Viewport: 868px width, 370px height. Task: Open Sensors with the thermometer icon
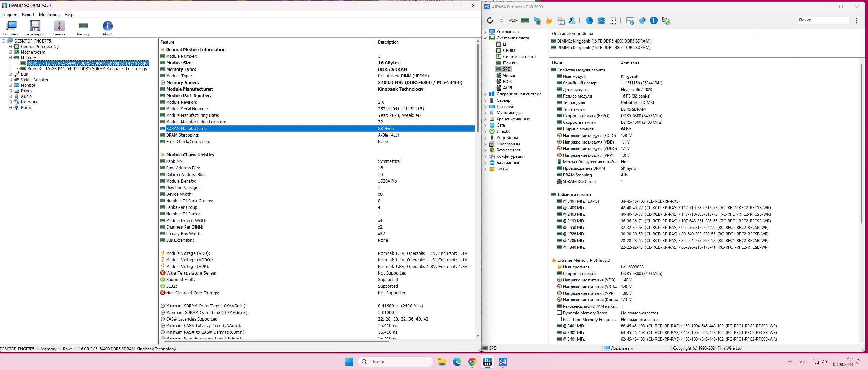59,28
